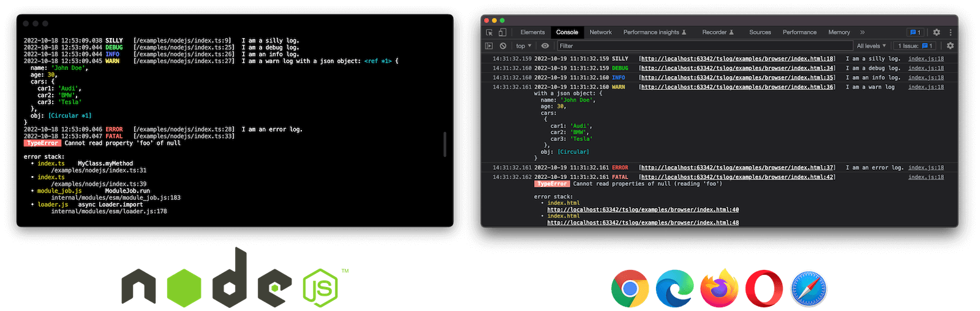Switch to the Console tab
Image resolution: width=980 pixels, height=311 pixels.
tap(567, 33)
